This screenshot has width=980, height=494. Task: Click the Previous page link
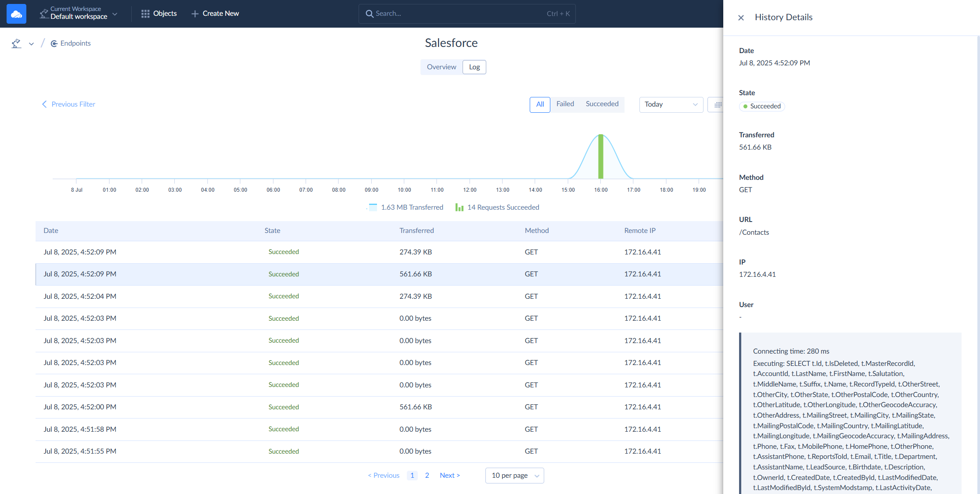click(384, 476)
